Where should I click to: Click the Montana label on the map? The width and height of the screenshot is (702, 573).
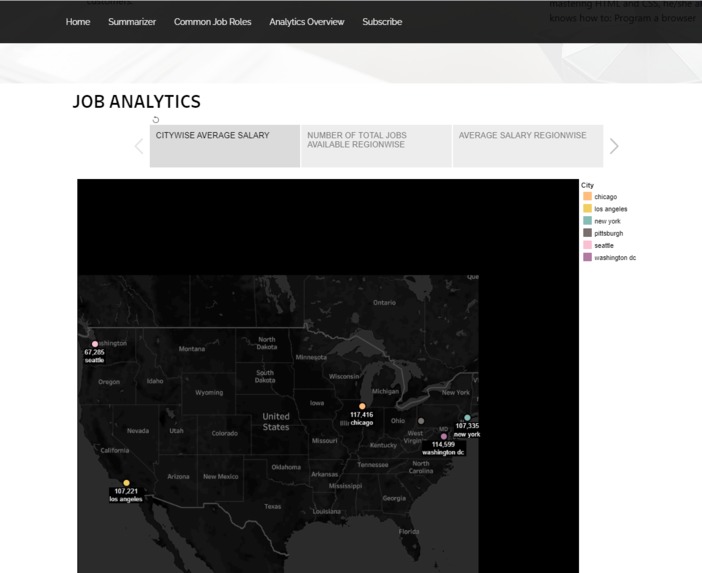[x=192, y=349]
